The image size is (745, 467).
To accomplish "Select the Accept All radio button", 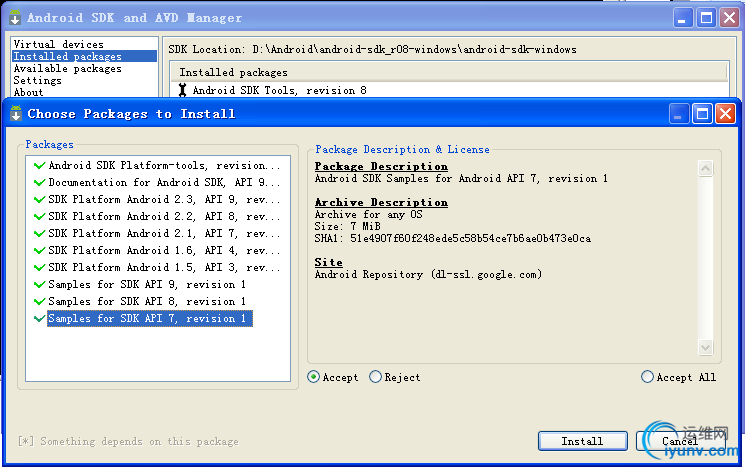I will pos(647,377).
